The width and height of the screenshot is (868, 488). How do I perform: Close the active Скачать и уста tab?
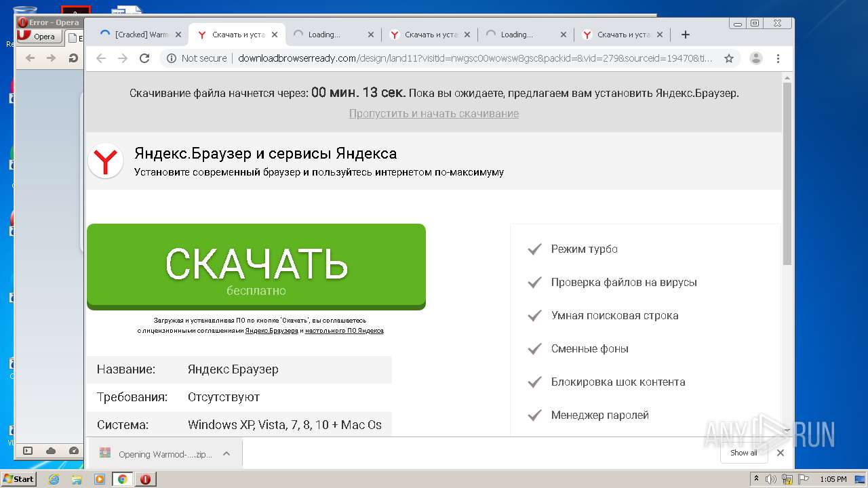tap(275, 35)
